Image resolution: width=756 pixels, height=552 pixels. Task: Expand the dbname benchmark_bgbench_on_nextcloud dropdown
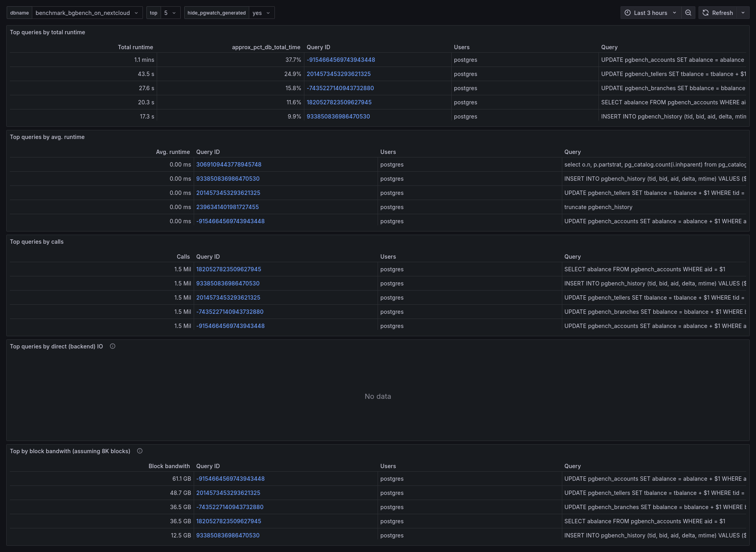point(87,13)
